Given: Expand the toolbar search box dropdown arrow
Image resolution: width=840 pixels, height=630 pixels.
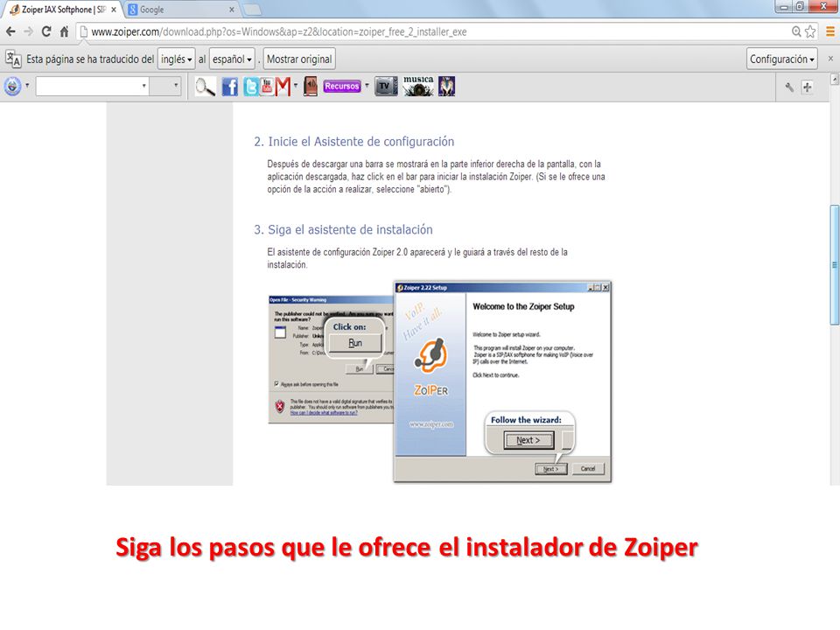Looking at the screenshot, I should [143, 86].
